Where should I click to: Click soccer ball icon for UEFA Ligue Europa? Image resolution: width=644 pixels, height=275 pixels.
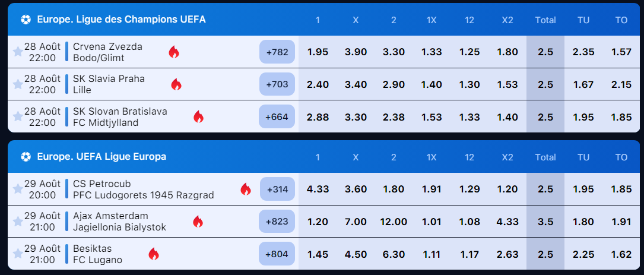click(26, 157)
